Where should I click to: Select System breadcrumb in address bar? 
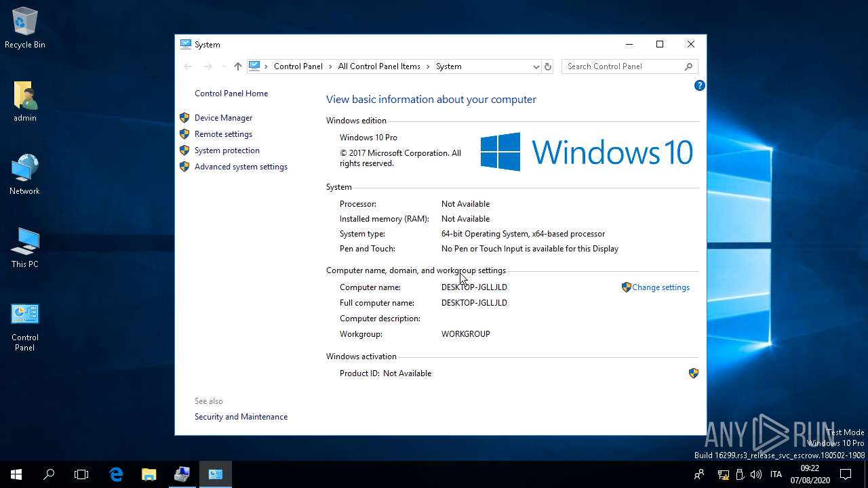click(x=448, y=66)
